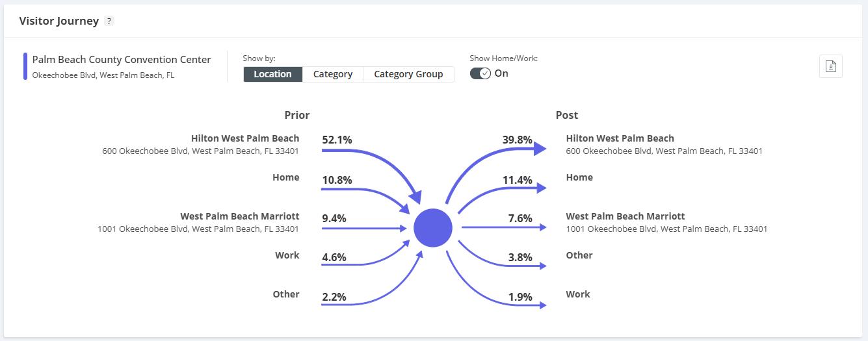Viewport: 868px width, 341px height.
Task: Switch to Category view
Action: pos(333,74)
